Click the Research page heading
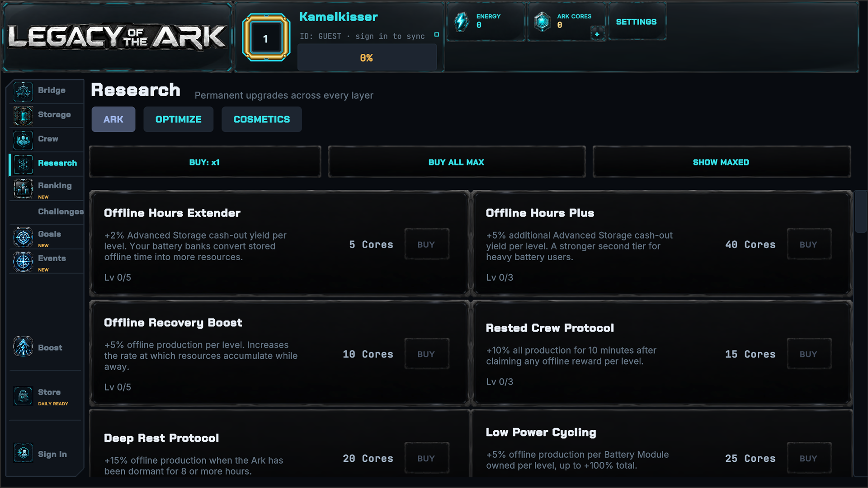 point(136,90)
